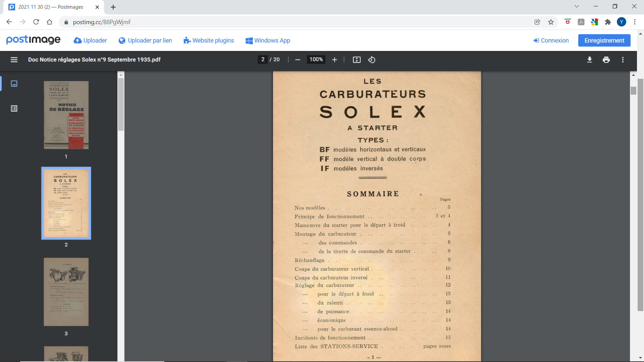Click 'Liste des STATIONS-SERVICE' entry
This screenshot has height=362, width=644.
tap(336, 346)
